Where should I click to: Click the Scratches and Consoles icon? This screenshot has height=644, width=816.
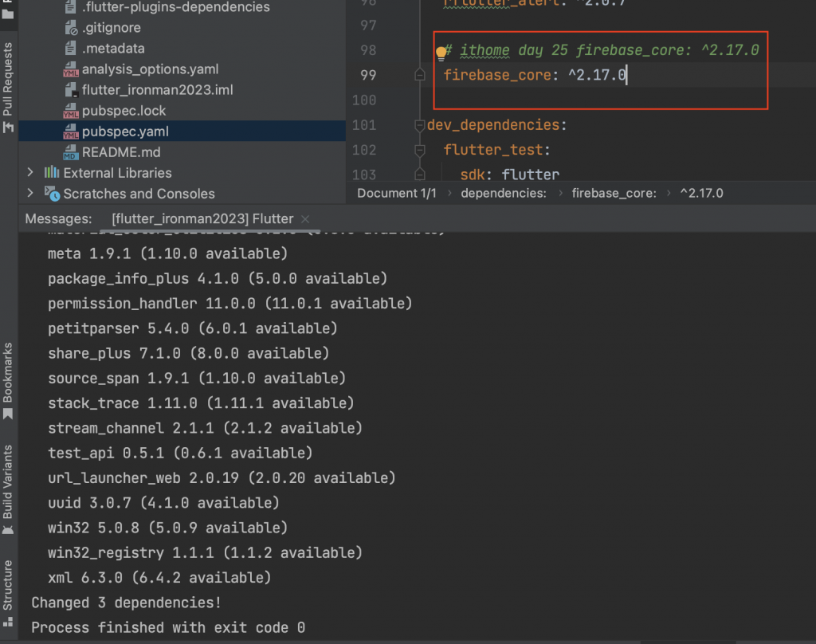[x=52, y=194]
